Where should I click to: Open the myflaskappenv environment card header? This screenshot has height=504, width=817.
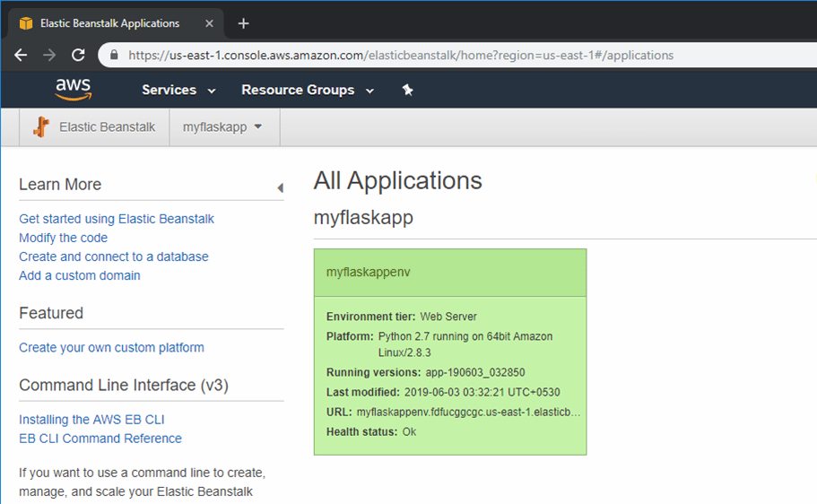[368, 272]
